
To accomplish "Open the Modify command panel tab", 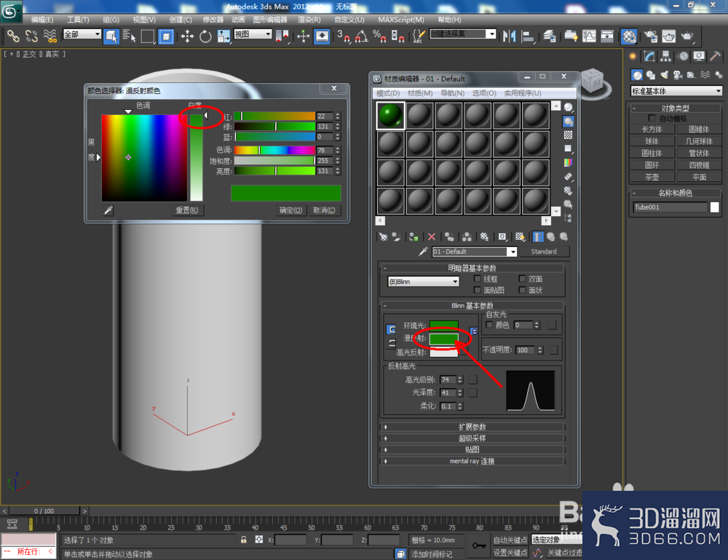I will click(649, 56).
